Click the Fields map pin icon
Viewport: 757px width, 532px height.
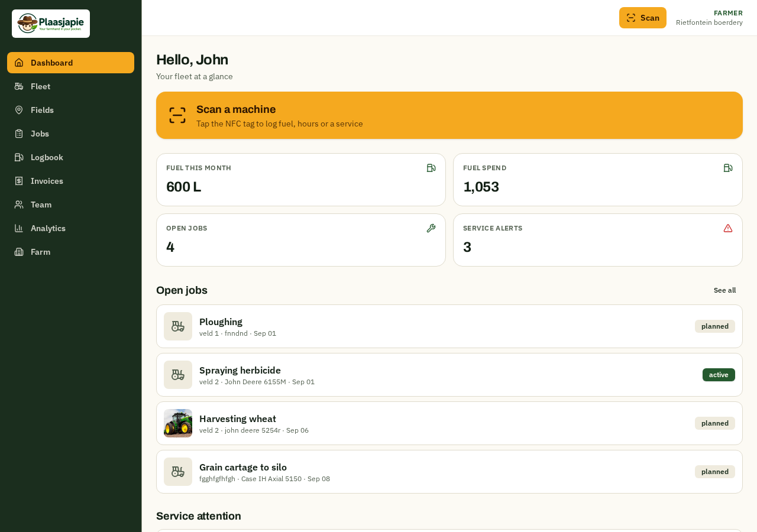pyautogui.click(x=19, y=110)
